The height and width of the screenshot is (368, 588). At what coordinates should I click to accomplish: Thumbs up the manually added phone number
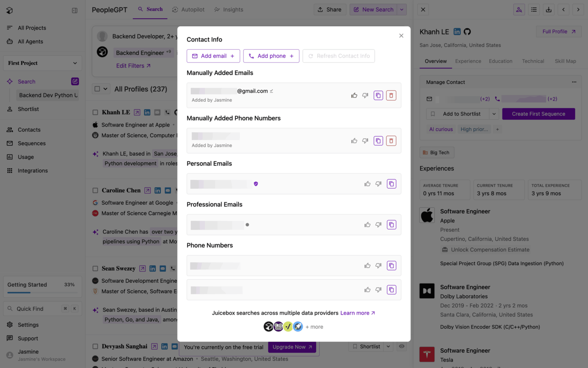point(354,141)
